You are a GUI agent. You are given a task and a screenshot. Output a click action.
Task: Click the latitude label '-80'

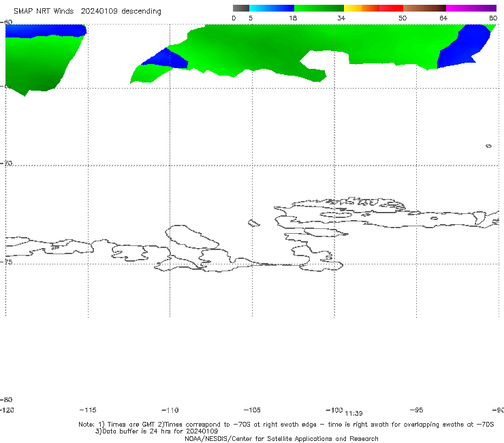[6, 399]
